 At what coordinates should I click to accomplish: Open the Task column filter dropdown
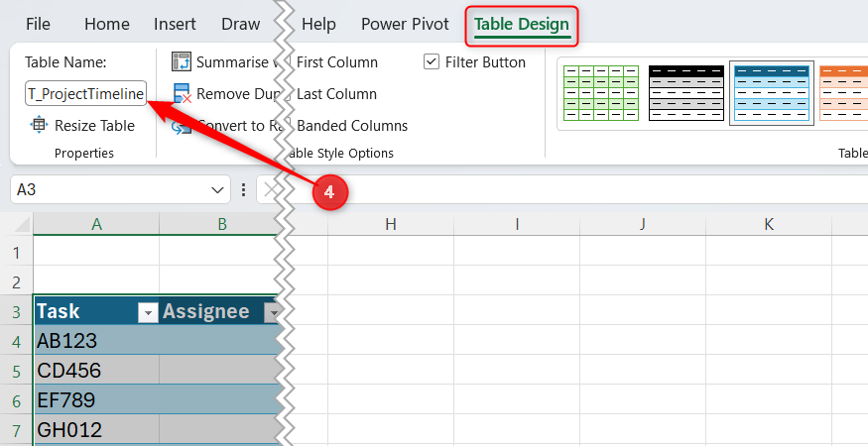tap(148, 314)
